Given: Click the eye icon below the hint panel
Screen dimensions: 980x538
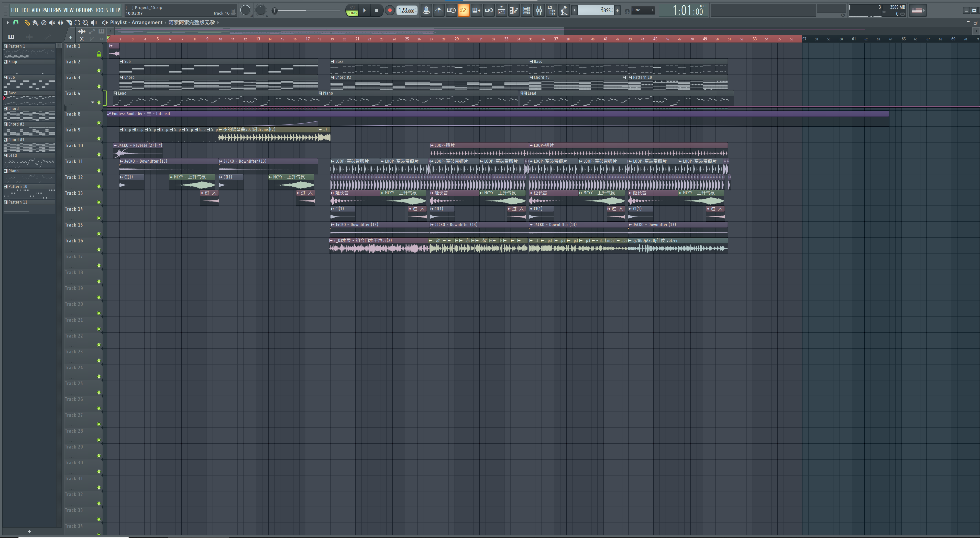Looking at the screenshot, I should [x=843, y=15].
